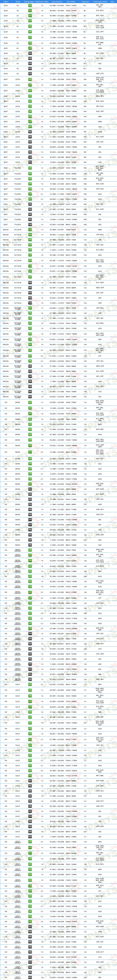Click petrol icon in VW Bora Variant BAD row

pyautogui.click(x=30, y=571)
